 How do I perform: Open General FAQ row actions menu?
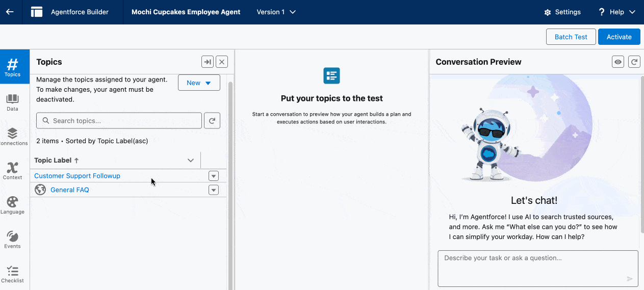tap(214, 190)
